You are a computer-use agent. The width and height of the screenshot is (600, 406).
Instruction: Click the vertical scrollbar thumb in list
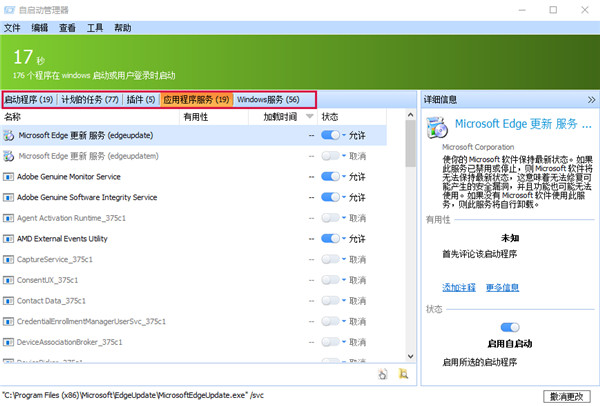(411, 143)
